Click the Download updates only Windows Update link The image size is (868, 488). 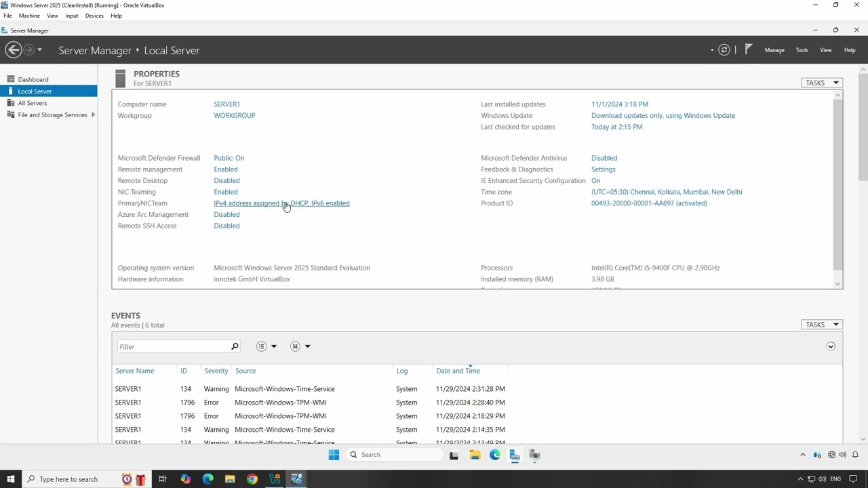pyautogui.click(x=663, y=116)
